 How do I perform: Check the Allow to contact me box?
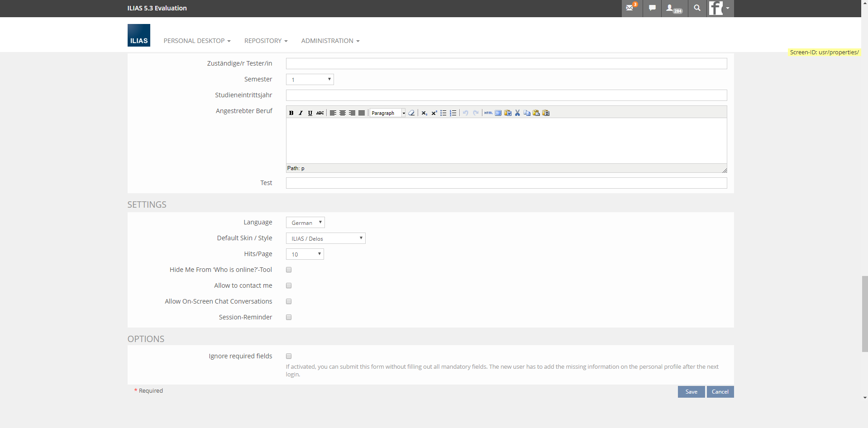tap(289, 286)
